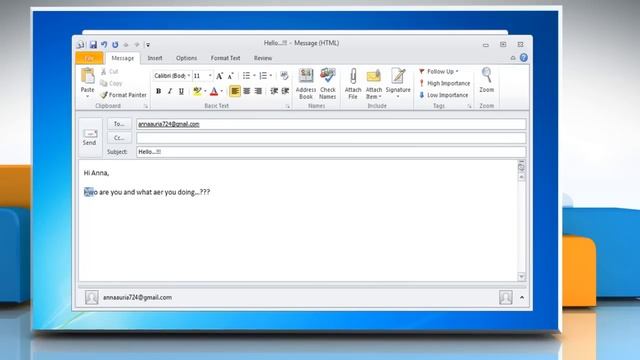The width and height of the screenshot is (640, 360).
Task: Open the Options ribbon tab
Action: 186,58
